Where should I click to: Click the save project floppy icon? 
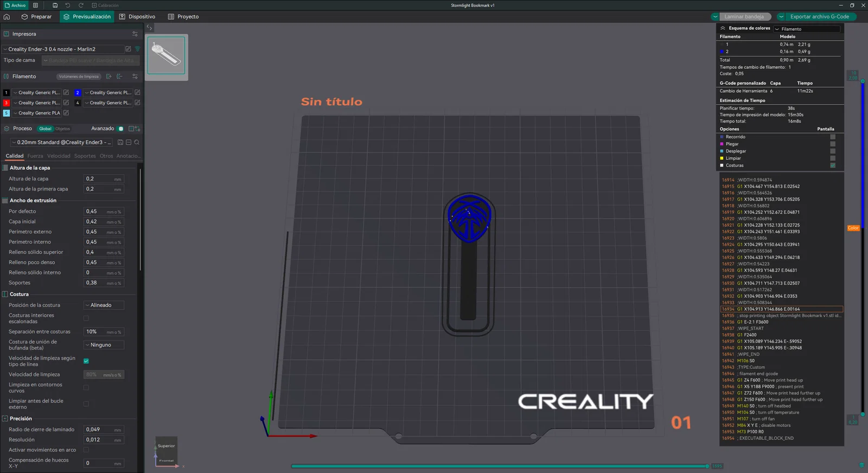pyautogui.click(x=55, y=5)
